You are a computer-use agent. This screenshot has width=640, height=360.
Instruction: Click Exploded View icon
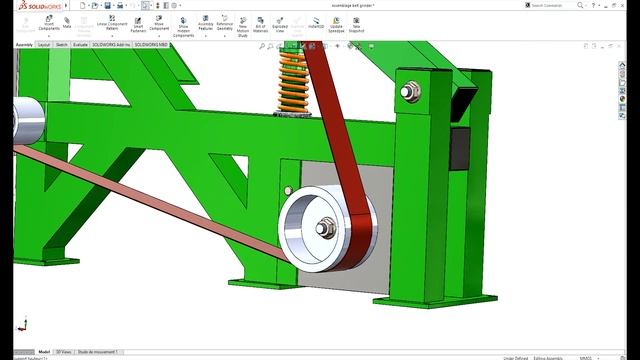[x=280, y=21]
